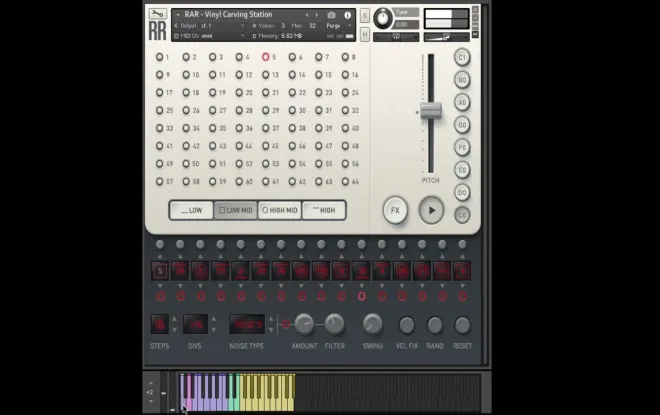Image resolution: width=660 pixels, height=415 pixels.
Task: Select sample slot 1
Action: click(160, 57)
